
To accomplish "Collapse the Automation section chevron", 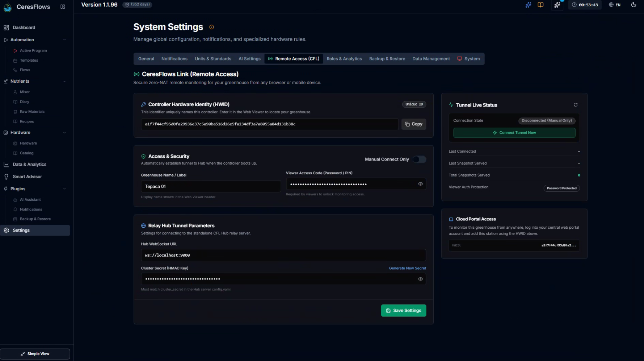I will (x=64, y=40).
